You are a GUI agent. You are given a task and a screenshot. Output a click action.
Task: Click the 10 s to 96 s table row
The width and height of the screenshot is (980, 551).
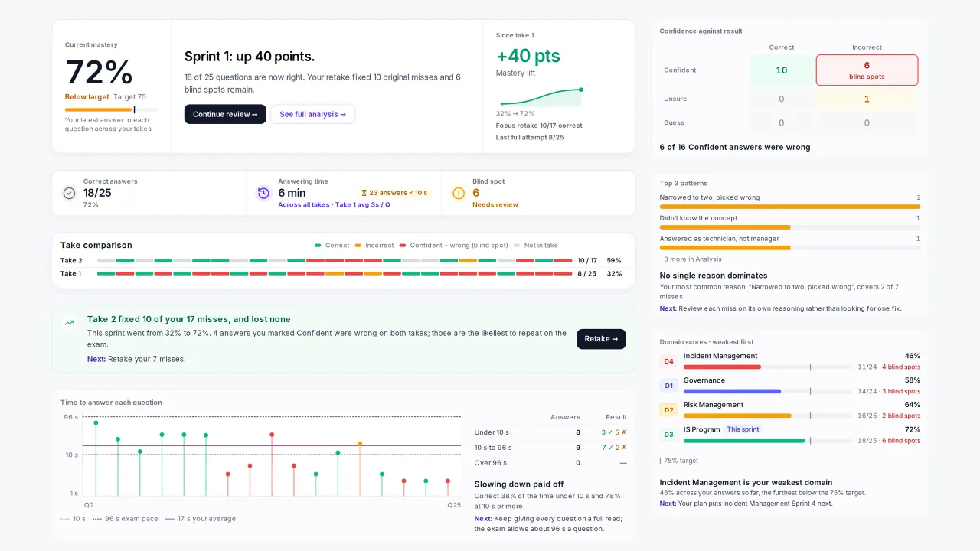(x=550, y=448)
